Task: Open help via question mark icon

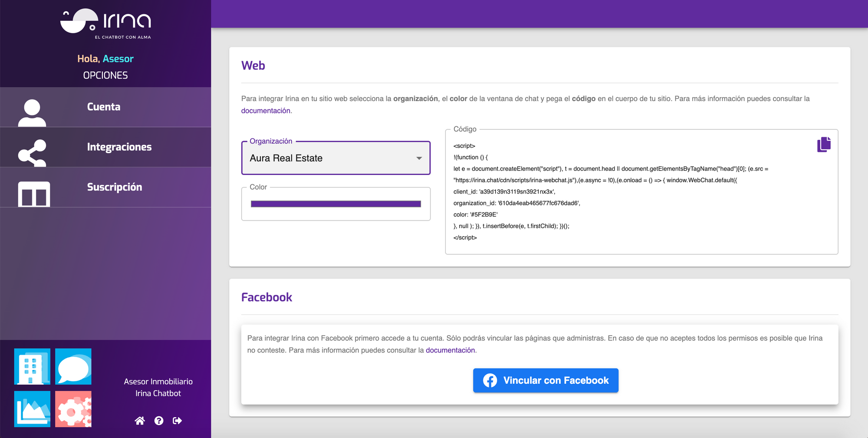Action: (159, 421)
